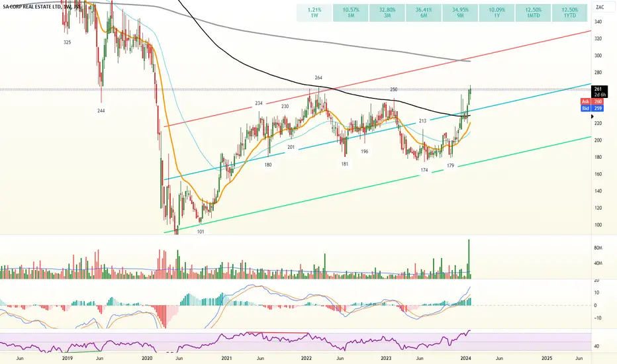Select the 1Y performance box showing 10.09%
Screen dimensions: 617x364
(497, 13)
